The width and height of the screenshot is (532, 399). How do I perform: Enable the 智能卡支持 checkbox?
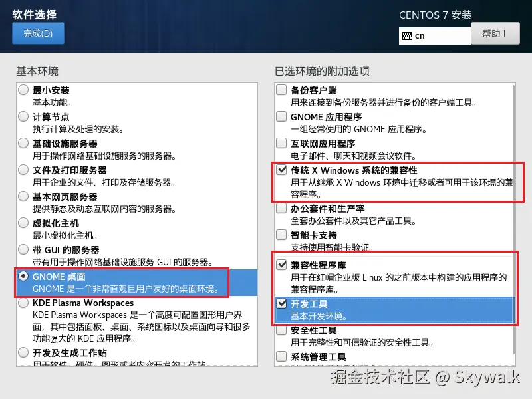(x=281, y=235)
